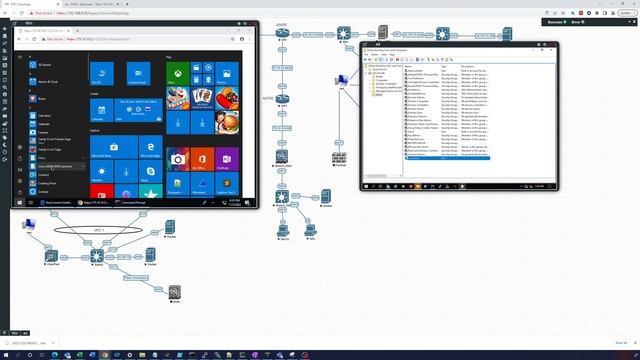Open the orange My Office tile
The height and width of the screenshot is (360, 640).
coord(202,159)
